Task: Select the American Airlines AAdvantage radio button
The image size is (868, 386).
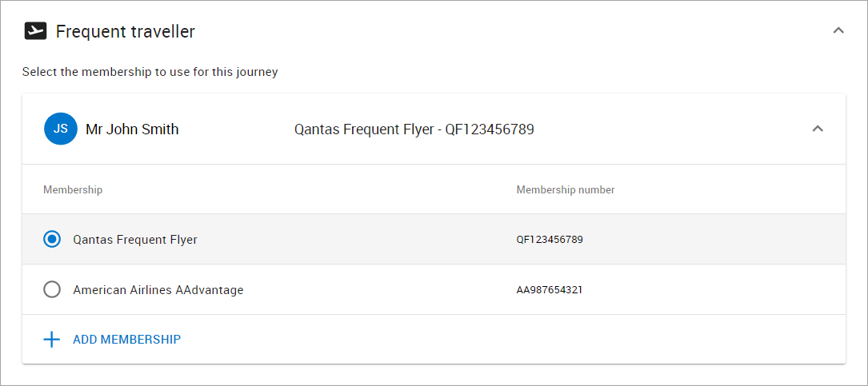Action: pos(51,289)
